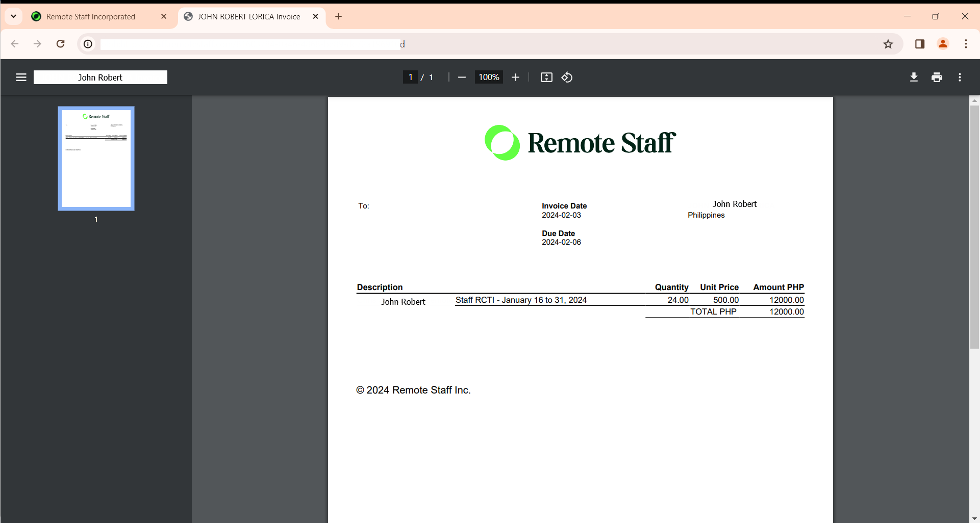Rotate the PDF counterclockwise
The width and height of the screenshot is (980, 523).
click(567, 77)
